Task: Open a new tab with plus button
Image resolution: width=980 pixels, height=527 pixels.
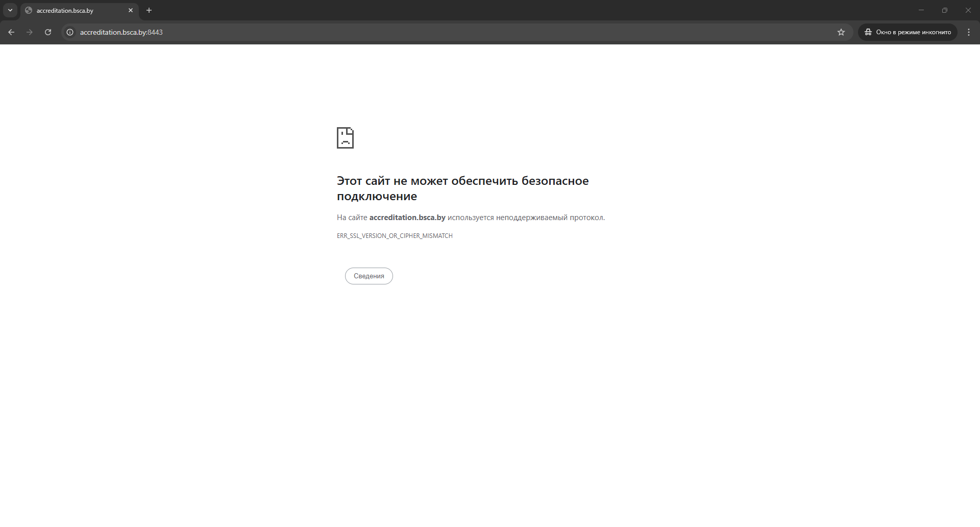Action: [149, 10]
